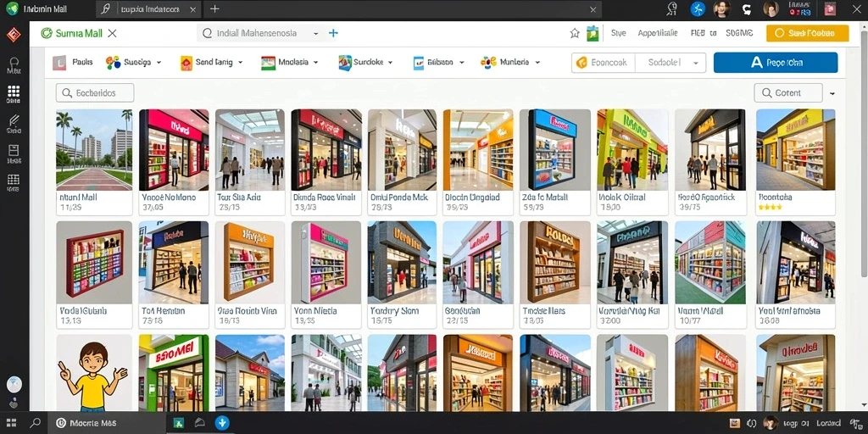Expand the Surdoke category dropdown
The image size is (868, 434).
390,63
